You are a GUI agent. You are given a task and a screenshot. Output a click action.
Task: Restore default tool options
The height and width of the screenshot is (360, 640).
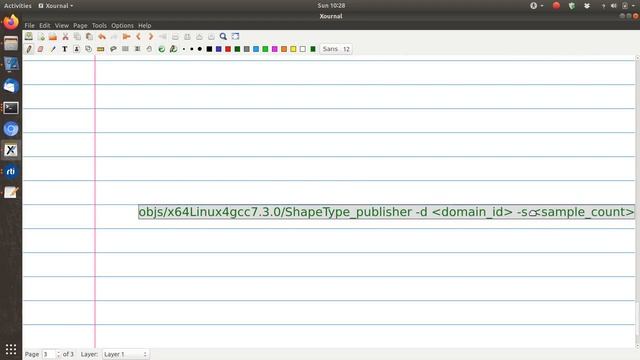(x=162, y=49)
